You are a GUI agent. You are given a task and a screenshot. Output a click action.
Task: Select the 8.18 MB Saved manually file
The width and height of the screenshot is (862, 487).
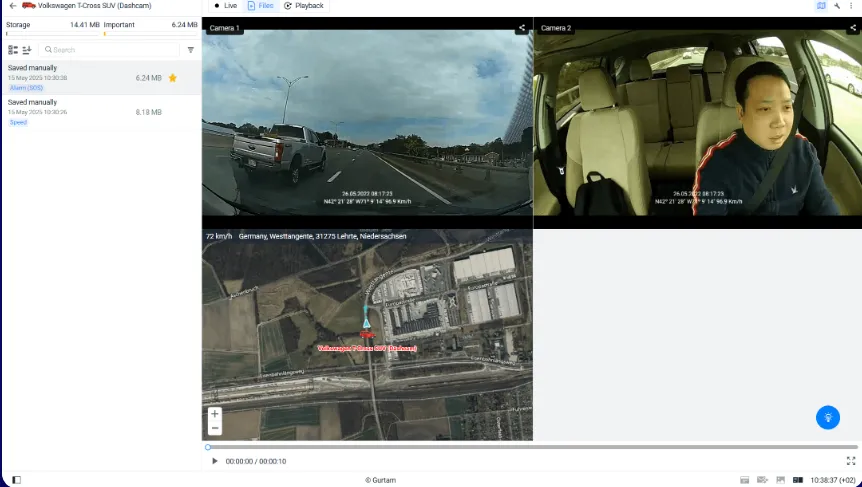101,112
